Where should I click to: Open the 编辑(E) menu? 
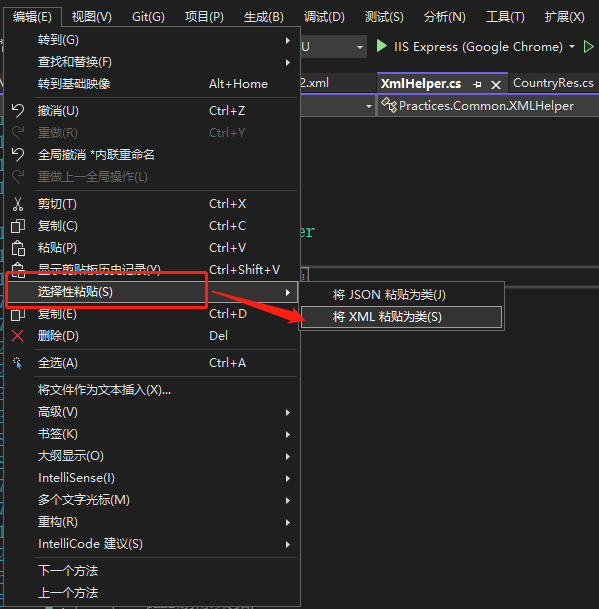coord(32,17)
